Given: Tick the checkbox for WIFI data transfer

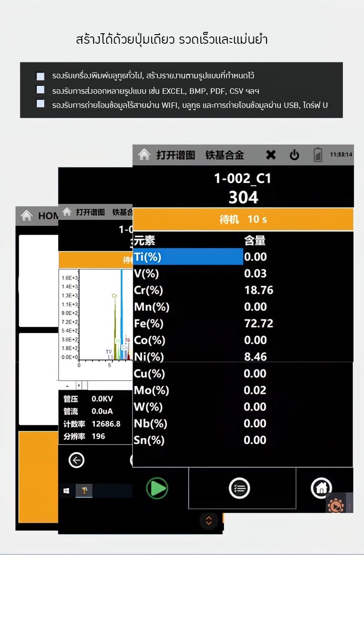Looking at the screenshot, I should [40, 103].
